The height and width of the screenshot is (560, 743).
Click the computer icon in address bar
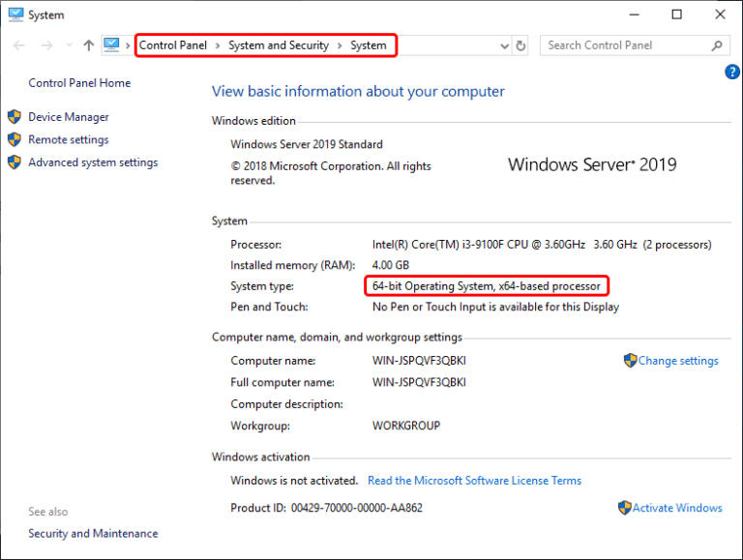click(111, 45)
